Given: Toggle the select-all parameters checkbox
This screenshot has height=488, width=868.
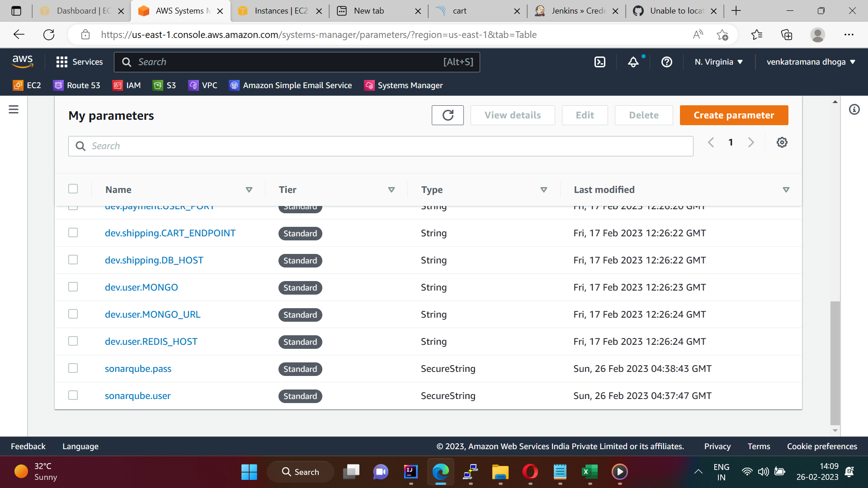Looking at the screenshot, I should (73, 188).
